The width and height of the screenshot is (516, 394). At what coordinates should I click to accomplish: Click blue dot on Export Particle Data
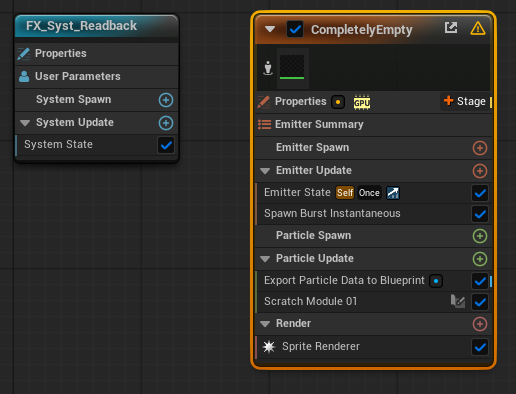click(436, 281)
